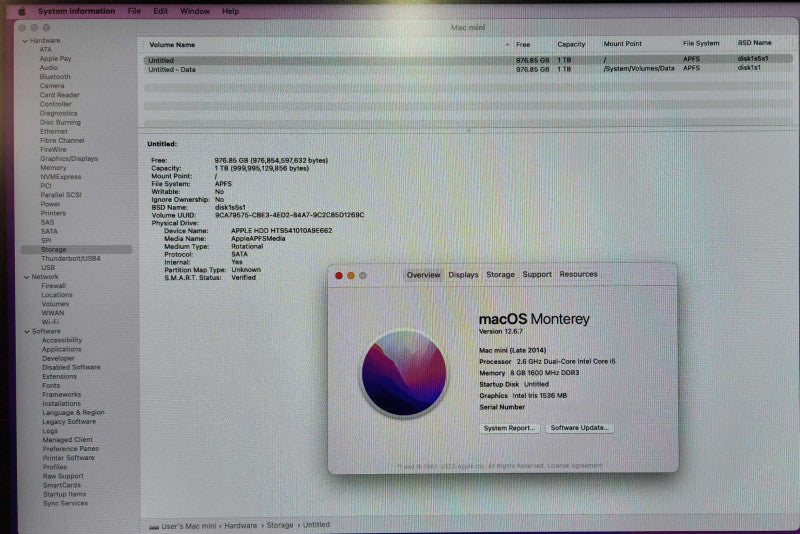The height and width of the screenshot is (534, 800).
Task: Select Installations under Software
Action: (61, 403)
